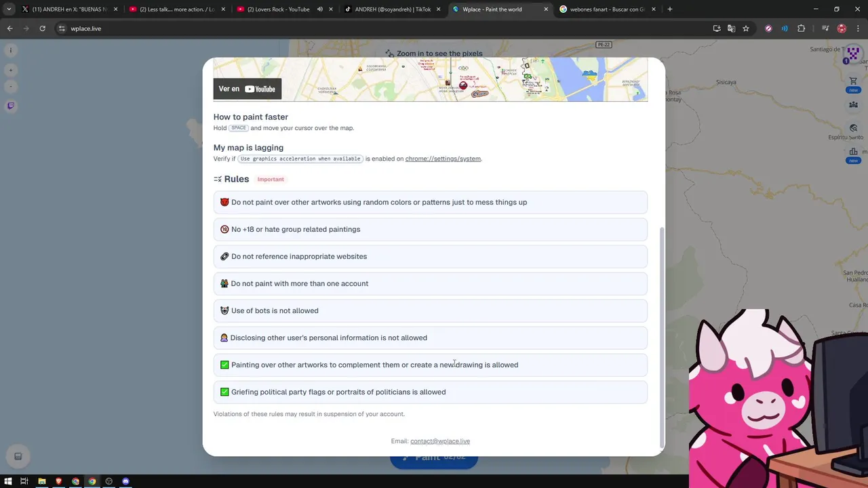Viewport: 868px width, 488px height.
Task: Open the Windows Start menu
Action: (x=7, y=481)
